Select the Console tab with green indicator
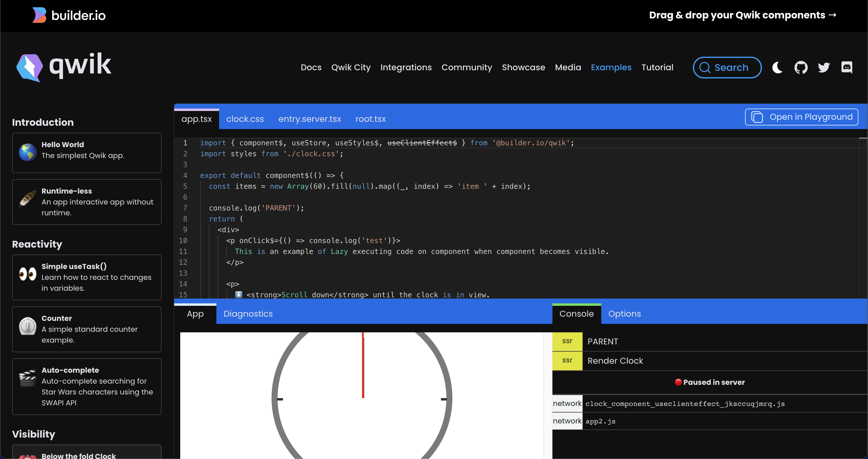868x459 pixels. coord(577,314)
